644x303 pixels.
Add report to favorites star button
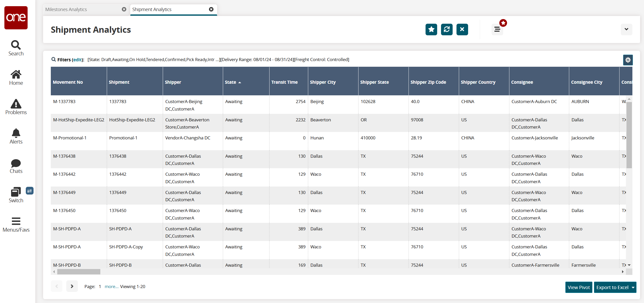click(x=431, y=29)
